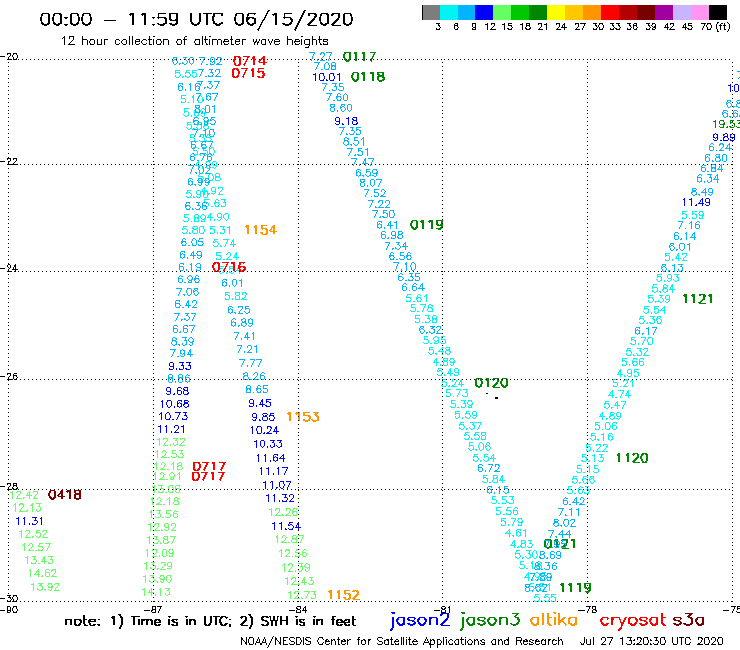
Task: Click the green time stamp '0120'
Action: point(491,383)
